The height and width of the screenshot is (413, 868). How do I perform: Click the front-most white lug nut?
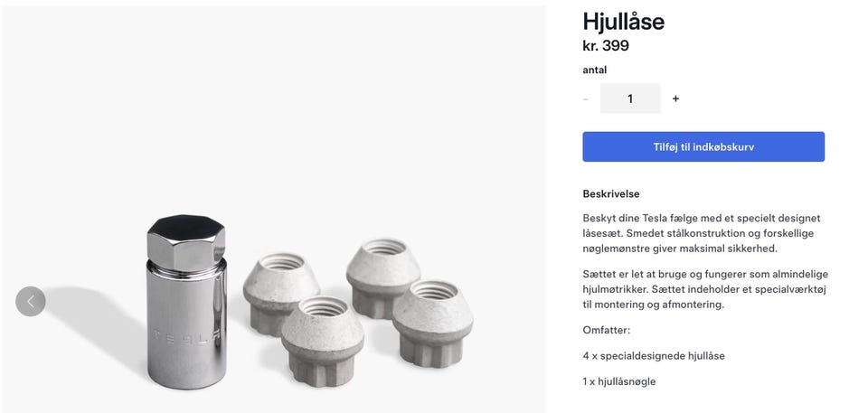tap(322, 341)
